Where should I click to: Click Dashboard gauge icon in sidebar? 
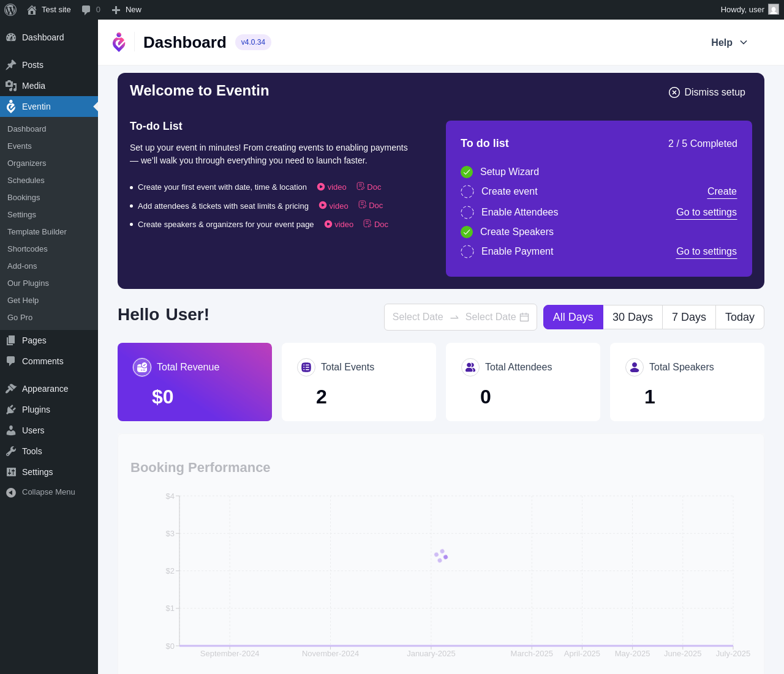click(11, 37)
